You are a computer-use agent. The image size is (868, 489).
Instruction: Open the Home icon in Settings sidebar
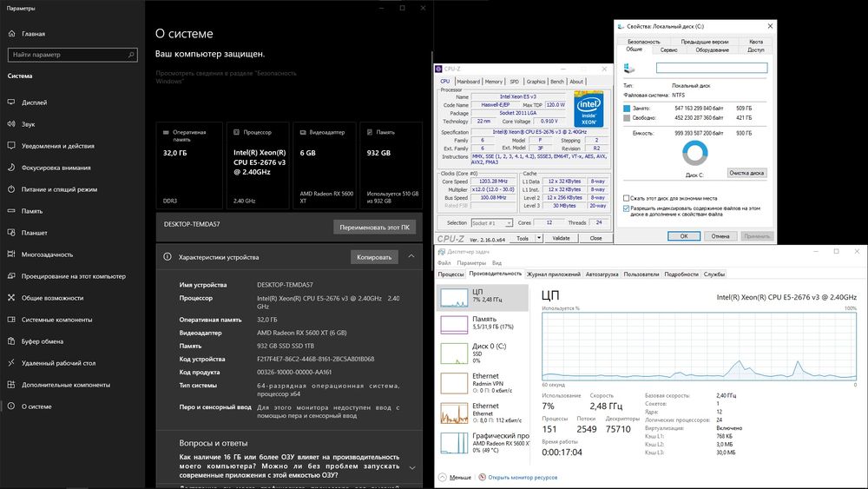tap(11, 34)
